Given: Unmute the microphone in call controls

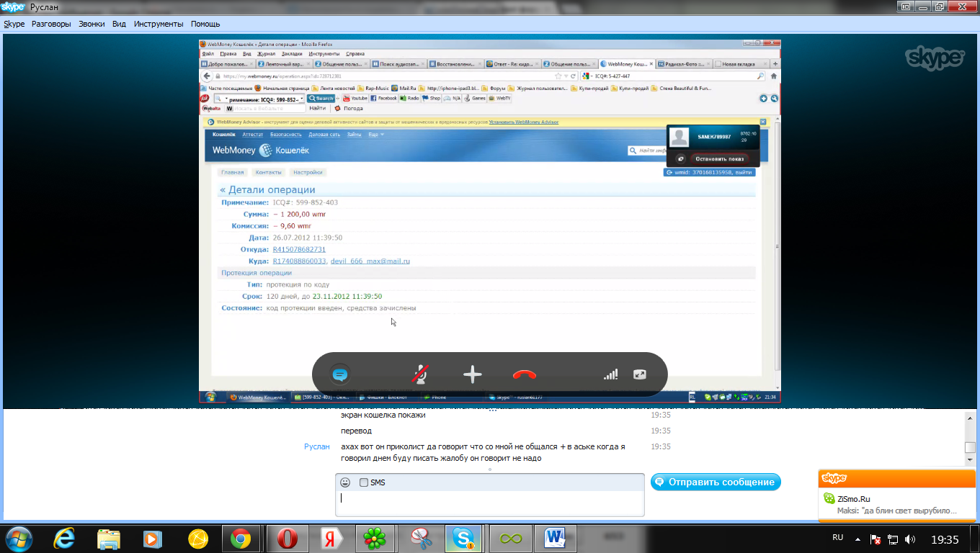Looking at the screenshot, I should 421,374.
